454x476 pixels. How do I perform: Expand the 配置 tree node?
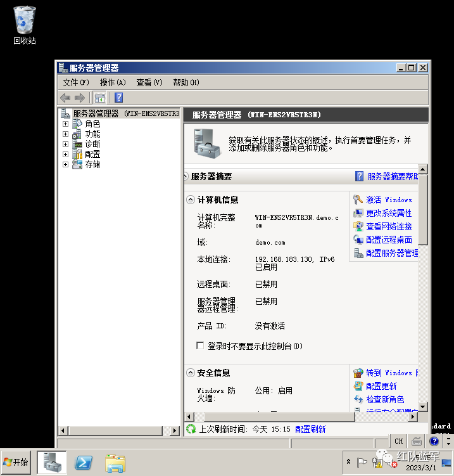[65, 154]
